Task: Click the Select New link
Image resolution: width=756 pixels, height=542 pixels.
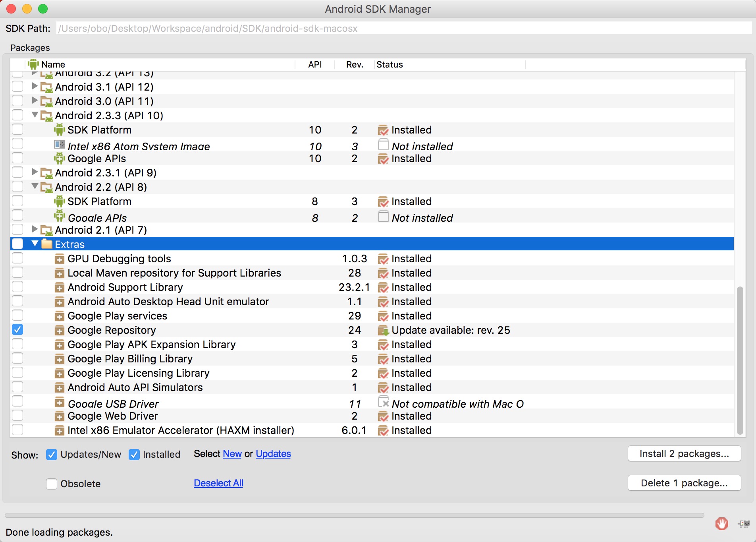Action: point(232,454)
